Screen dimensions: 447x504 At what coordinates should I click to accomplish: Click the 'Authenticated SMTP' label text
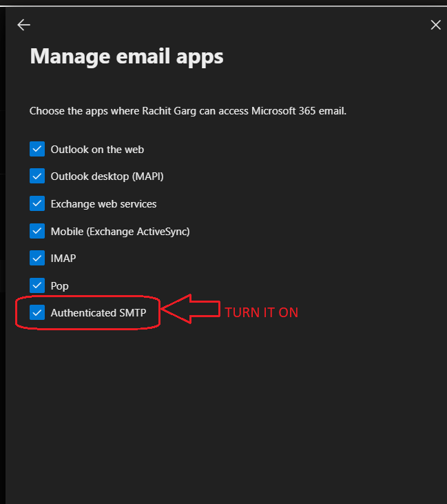(103, 313)
